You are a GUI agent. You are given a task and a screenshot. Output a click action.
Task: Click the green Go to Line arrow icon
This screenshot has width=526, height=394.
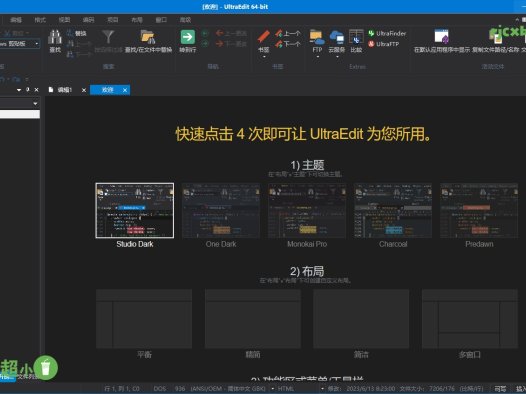pyautogui.click(x=188, y=37)
